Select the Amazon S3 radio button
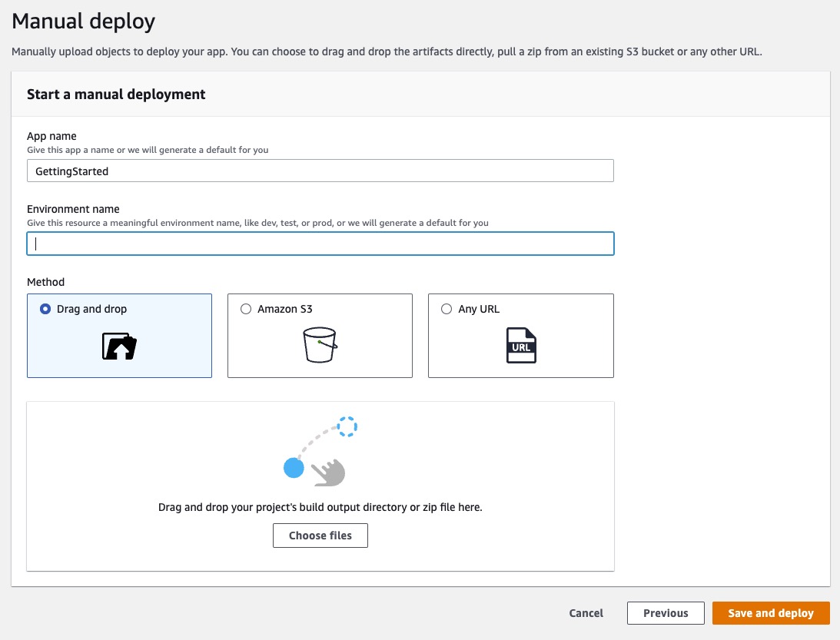Screen dimensions: 840x640 [246, 309]
